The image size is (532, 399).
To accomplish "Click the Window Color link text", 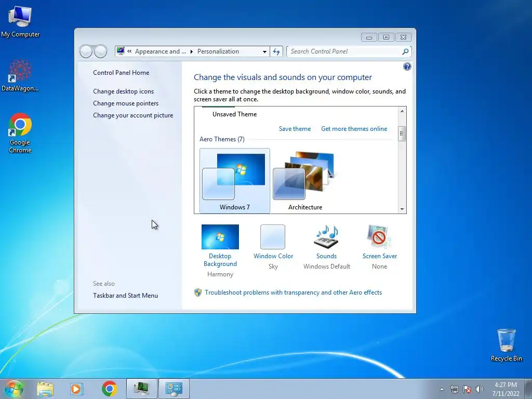I will point(273,256).
